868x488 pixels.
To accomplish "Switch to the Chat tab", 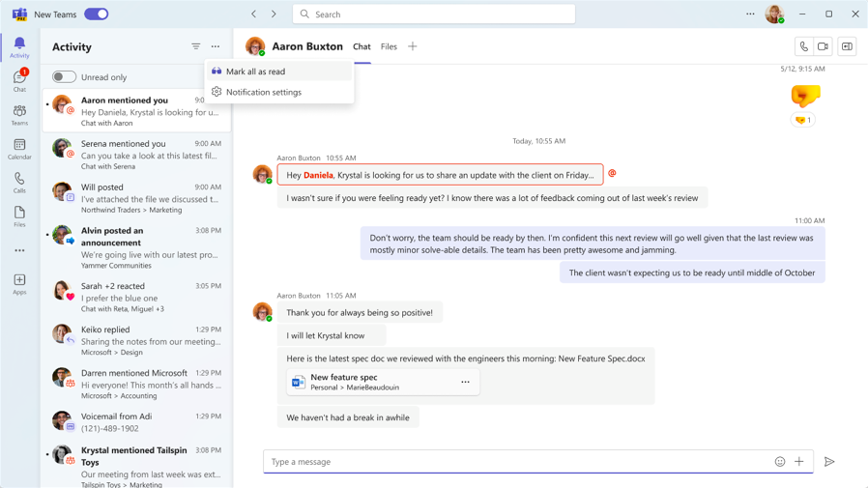I will pyautogui.click(x=362, y=46).
